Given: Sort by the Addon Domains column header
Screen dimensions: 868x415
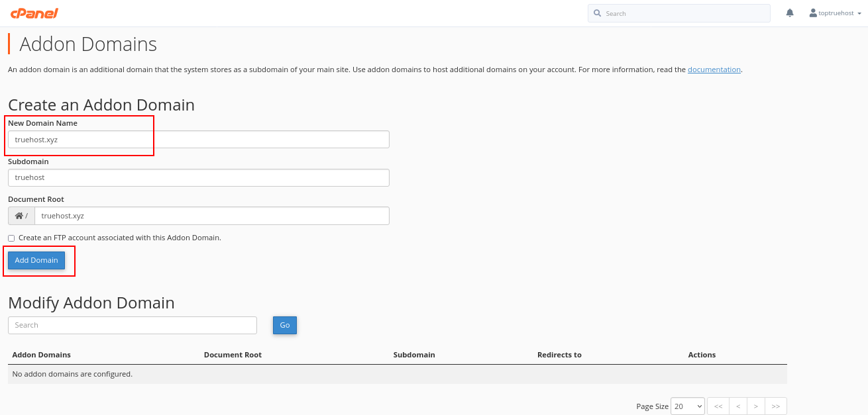Looking at the screenshot, I should tap(41, 355).
